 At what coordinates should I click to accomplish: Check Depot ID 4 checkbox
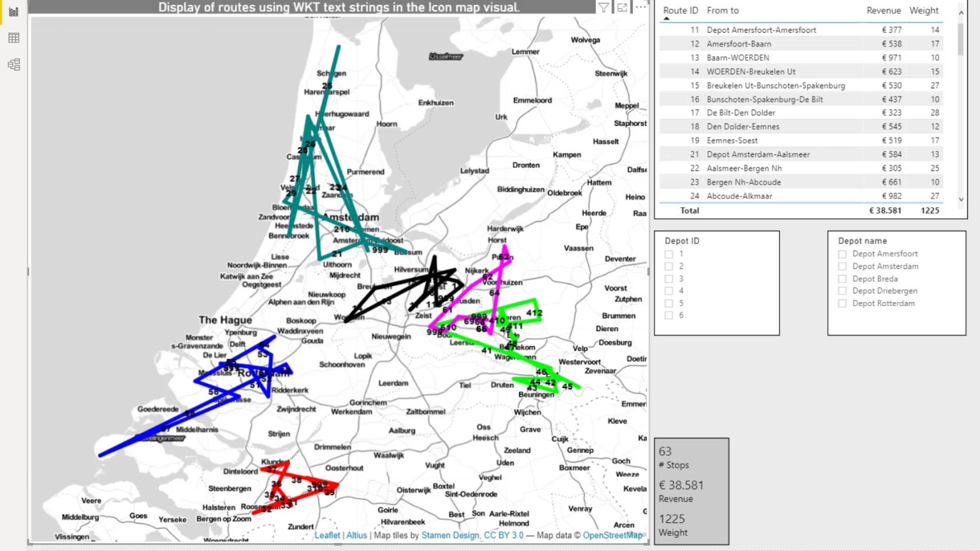pyautogui.click(x=669, y=291)
